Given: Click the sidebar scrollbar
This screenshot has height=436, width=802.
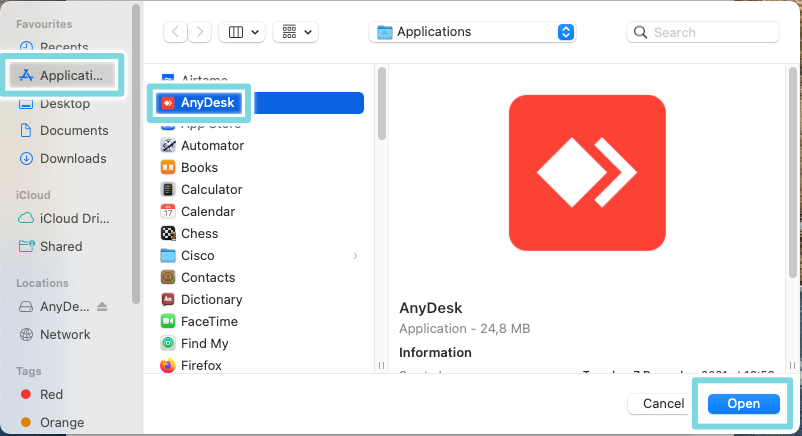Looking at the screenshot, I should tap(136, 154).
